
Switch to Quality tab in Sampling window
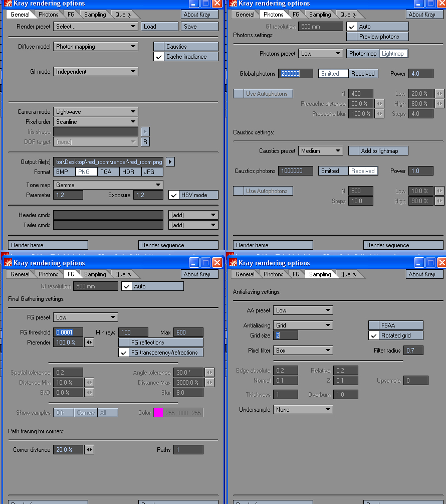coord(348,274)
